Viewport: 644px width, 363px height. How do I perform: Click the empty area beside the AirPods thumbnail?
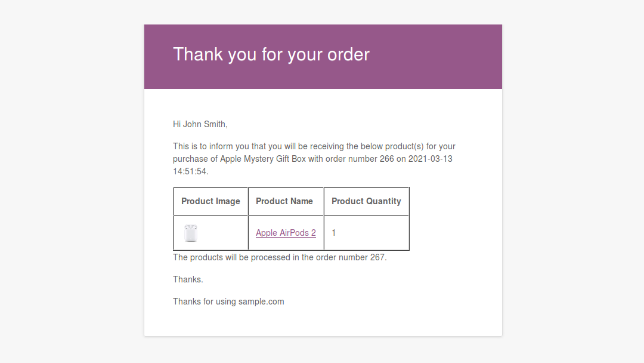pyautogui.click(x=222, y=233)
